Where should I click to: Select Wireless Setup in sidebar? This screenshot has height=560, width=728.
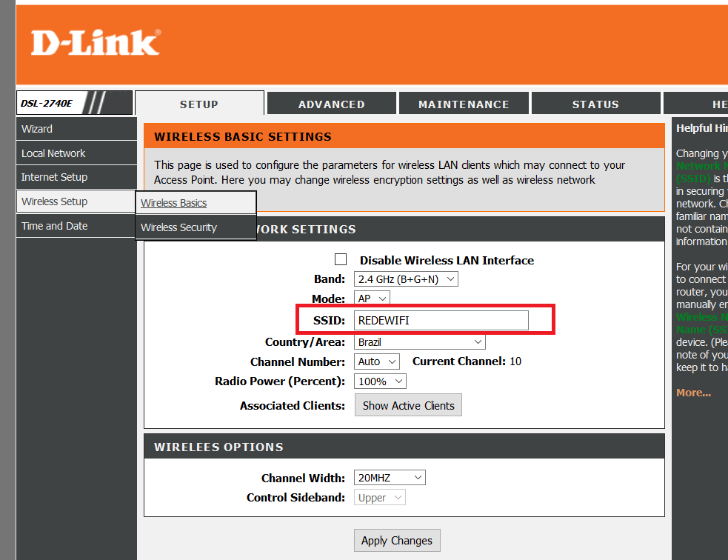click(x=76, y=201)
